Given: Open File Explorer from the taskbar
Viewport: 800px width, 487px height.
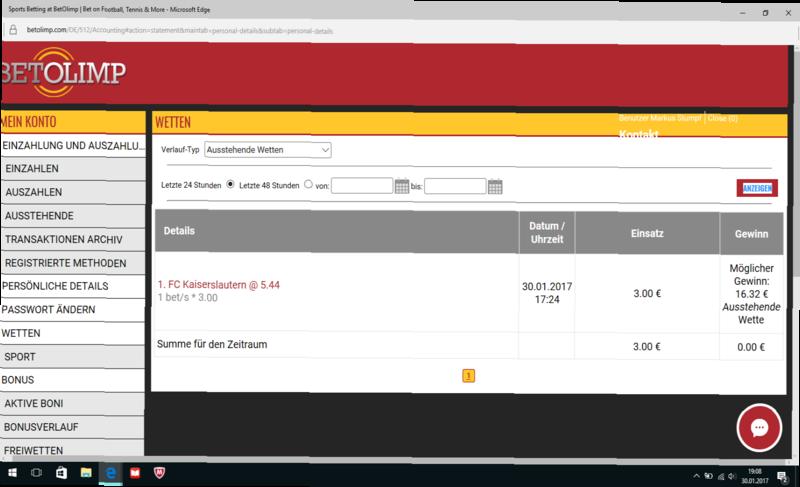Looking at the screenshot, I should [86, 473].
